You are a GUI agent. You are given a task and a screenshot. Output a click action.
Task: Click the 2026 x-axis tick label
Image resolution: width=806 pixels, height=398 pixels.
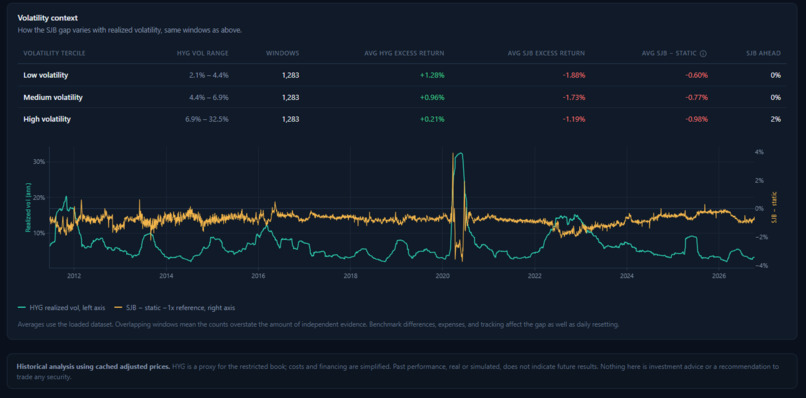pyautogui.click(x=719, y=276)
